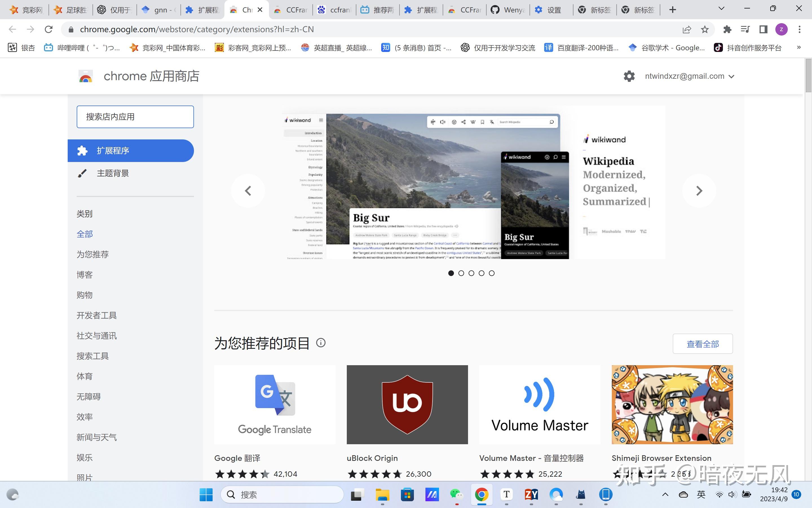Image resolution: width=812 pixels, height=508 pixels.
Task: Filter by 开发者工具 category
Action: (x=97, y=315)
